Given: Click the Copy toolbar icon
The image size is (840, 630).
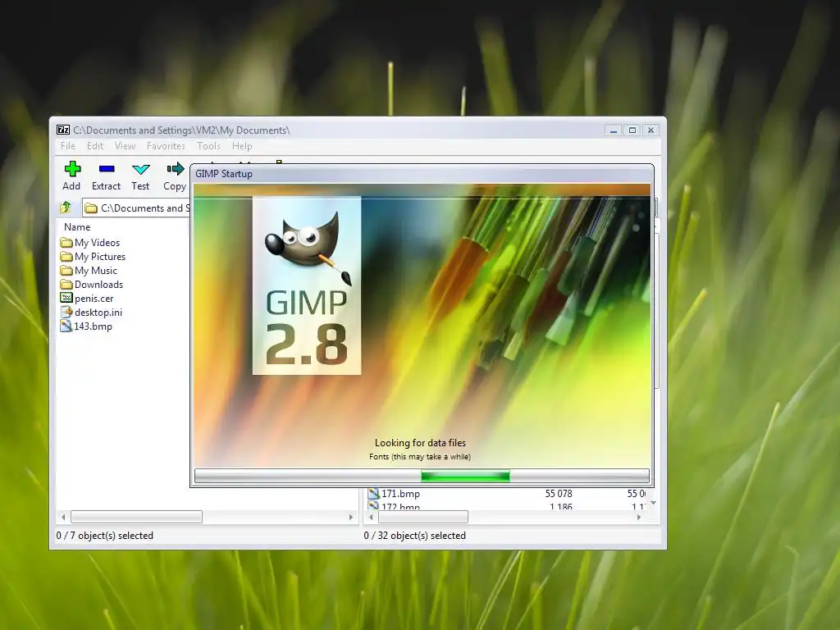Looking at the screenshot, I should pos(175,176).
